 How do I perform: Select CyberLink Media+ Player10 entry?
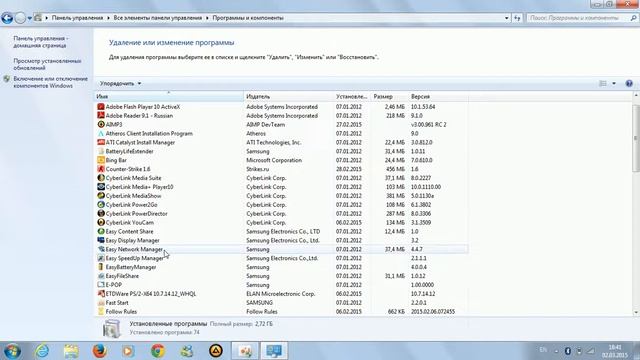point(139,187)
